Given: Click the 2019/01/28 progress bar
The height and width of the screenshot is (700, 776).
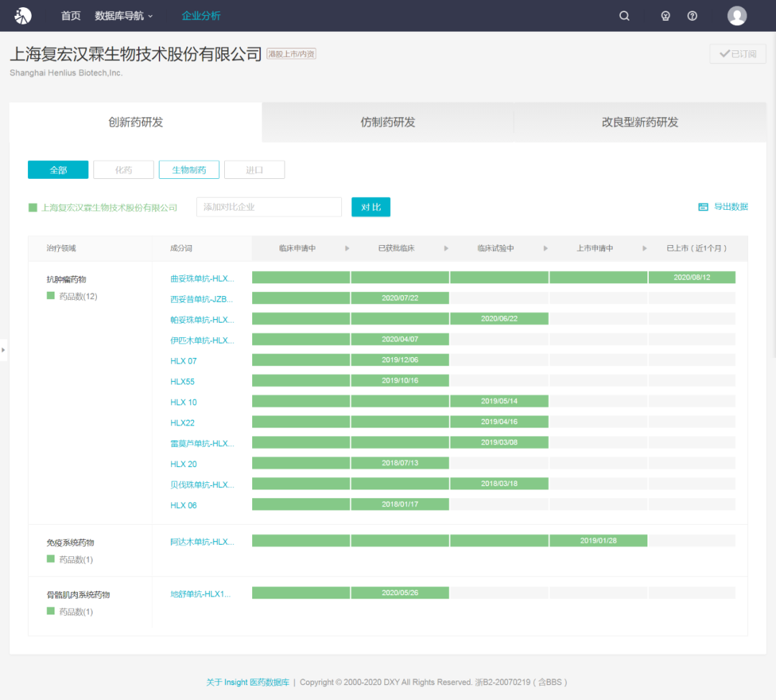Looking at the screenshot, I should click(599, 540).
